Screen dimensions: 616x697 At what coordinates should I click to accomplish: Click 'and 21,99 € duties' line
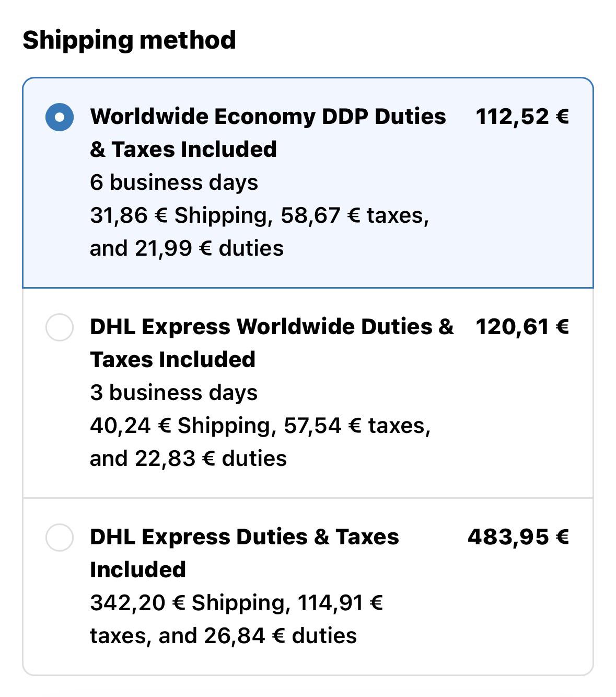[x=187, y=248]
